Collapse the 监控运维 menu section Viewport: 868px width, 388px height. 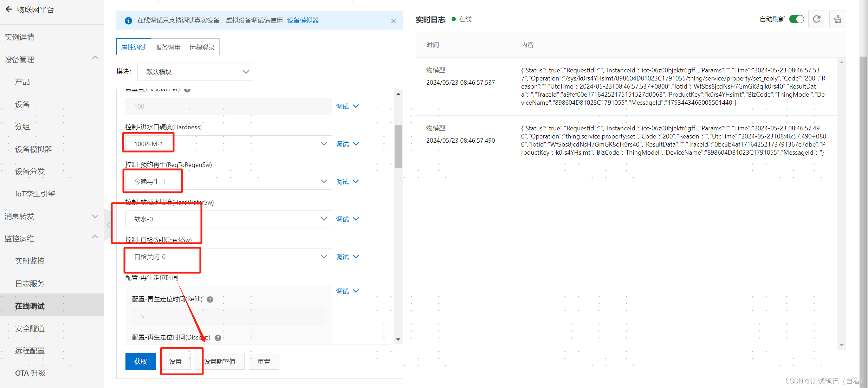[x=95, y=237]
